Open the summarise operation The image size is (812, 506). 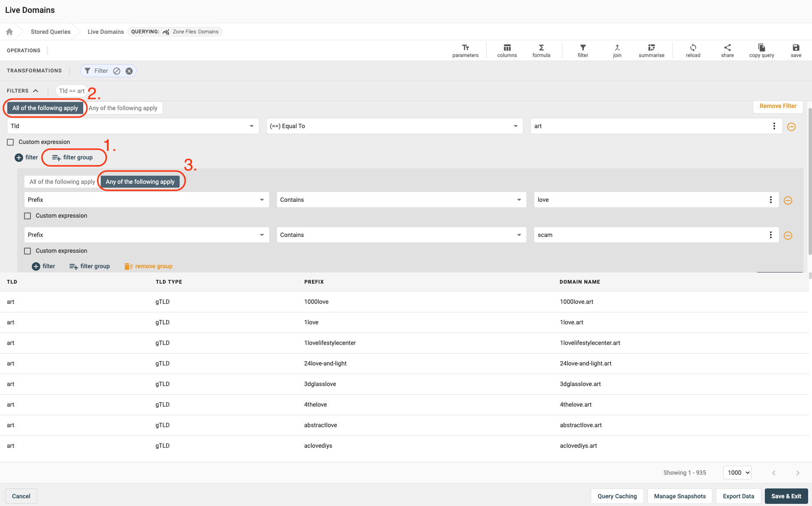(651, 50)
